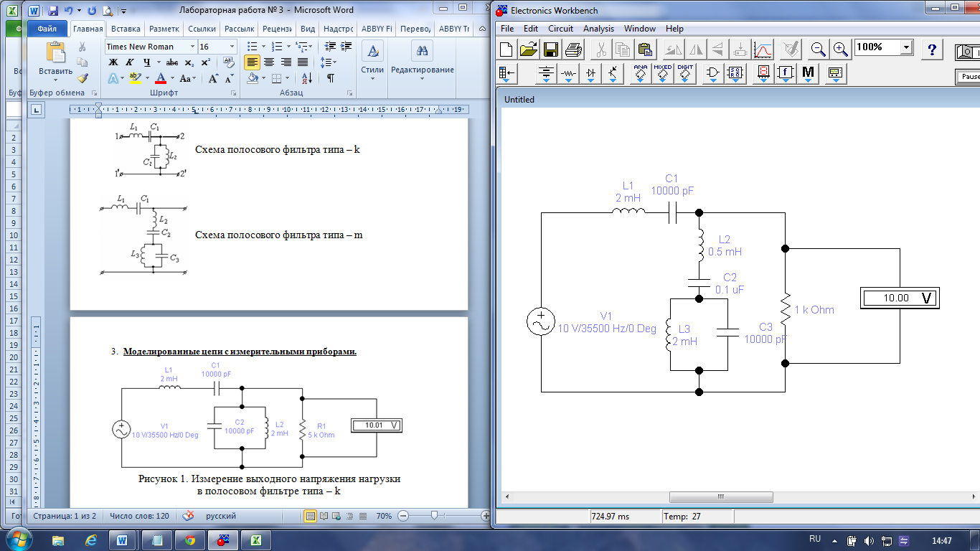The image size is (980, 551).
Task: Open the Miscellaneous M parts bin
Action: click(x=809, y=73)
